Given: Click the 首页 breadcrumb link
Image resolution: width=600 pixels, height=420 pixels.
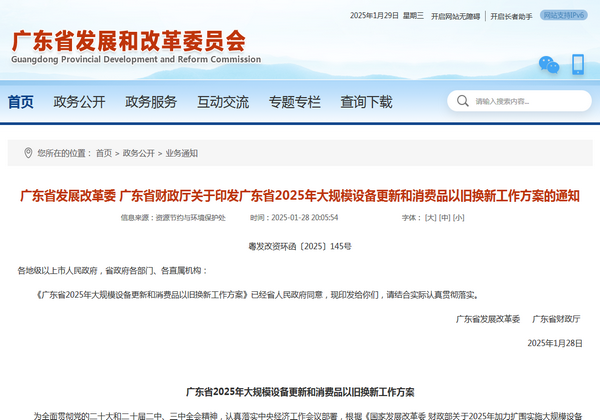Looking at the screenshot, I should pyautogui.click(x=103, y=153).
